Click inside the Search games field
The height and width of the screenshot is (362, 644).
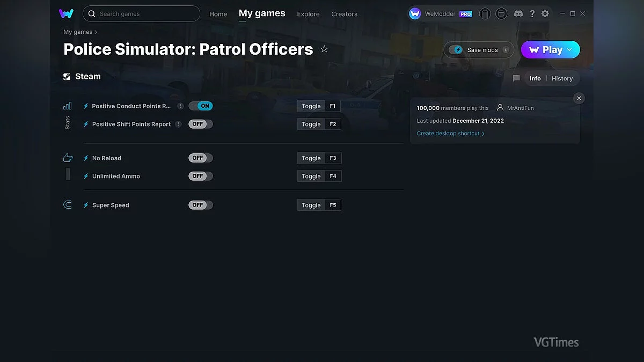(141, 13)
